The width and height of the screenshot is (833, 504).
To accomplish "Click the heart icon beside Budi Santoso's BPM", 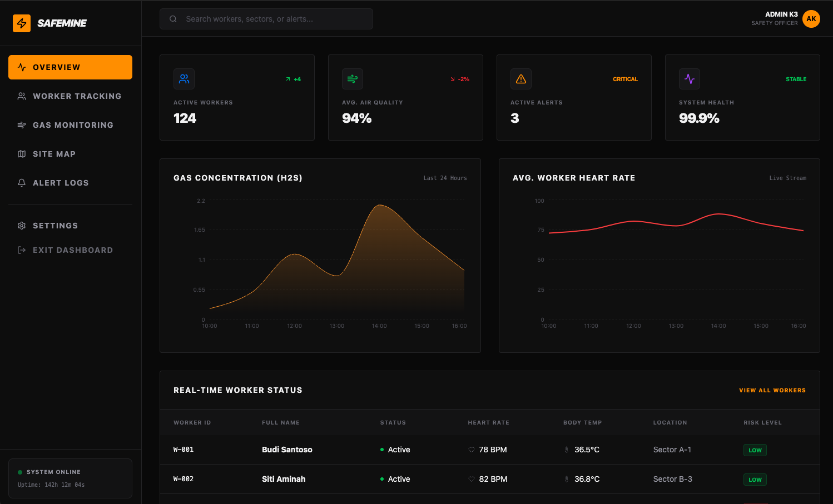I will (x=470, y=450).
